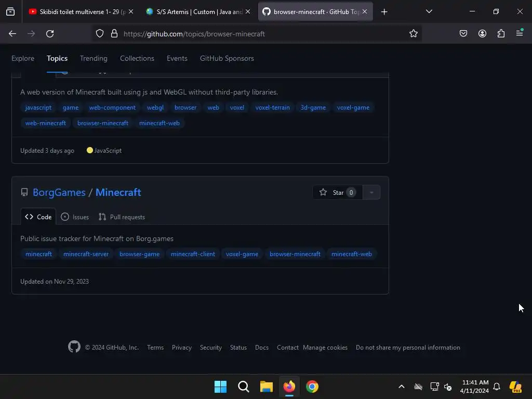
Task: Open Google Chrome from taskbar
Action: (x=312, y=387)
